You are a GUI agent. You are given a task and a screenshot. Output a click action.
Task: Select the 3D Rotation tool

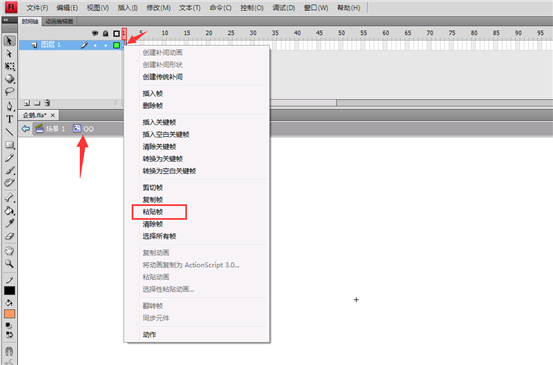[x=9, y=79]
